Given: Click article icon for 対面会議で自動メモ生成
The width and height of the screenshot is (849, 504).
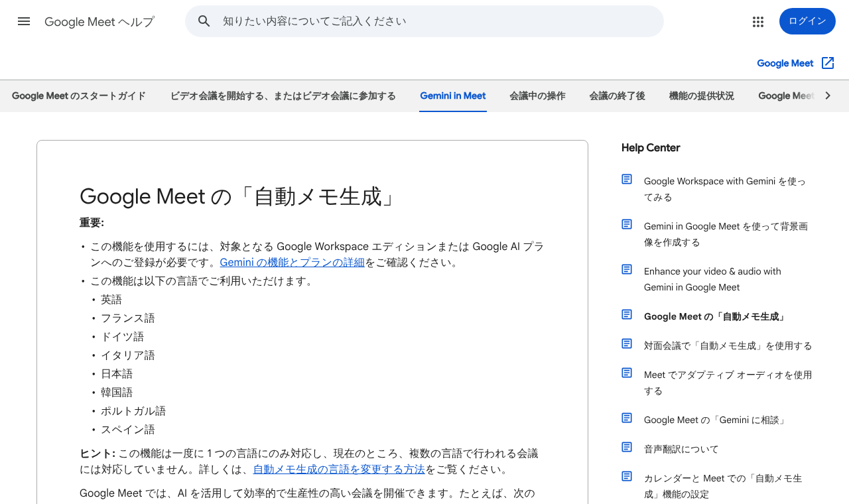Looking at the screenshot, I should [627, 344].
